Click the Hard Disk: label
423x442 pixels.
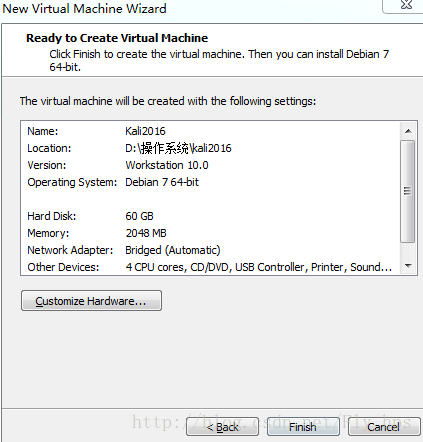pos(52,216)
